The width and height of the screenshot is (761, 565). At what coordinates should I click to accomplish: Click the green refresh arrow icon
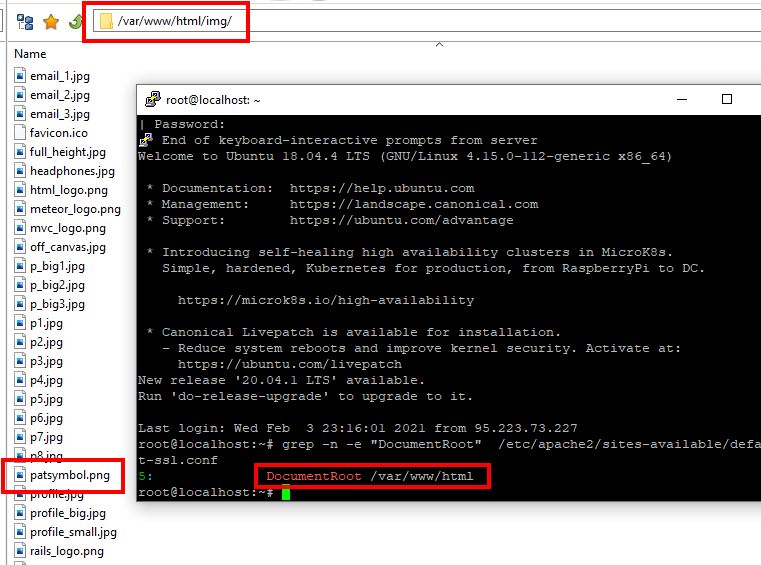[x=75, y=22]
